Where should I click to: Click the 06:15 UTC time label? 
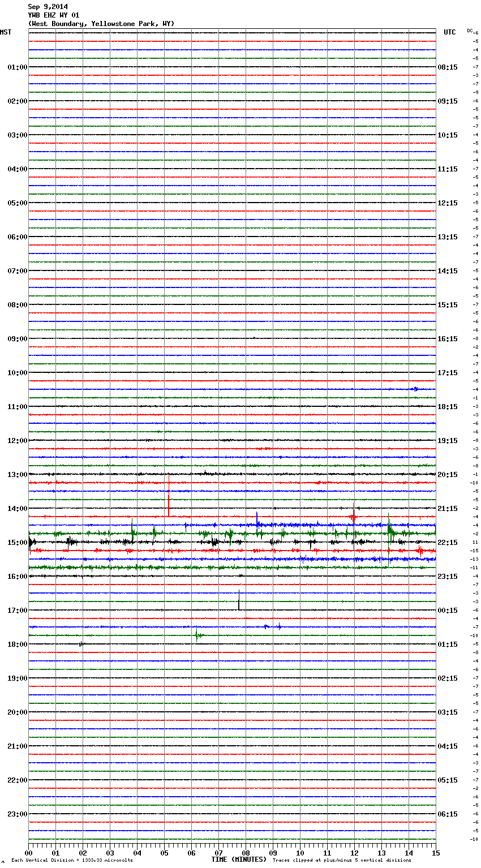coord(448,814)
